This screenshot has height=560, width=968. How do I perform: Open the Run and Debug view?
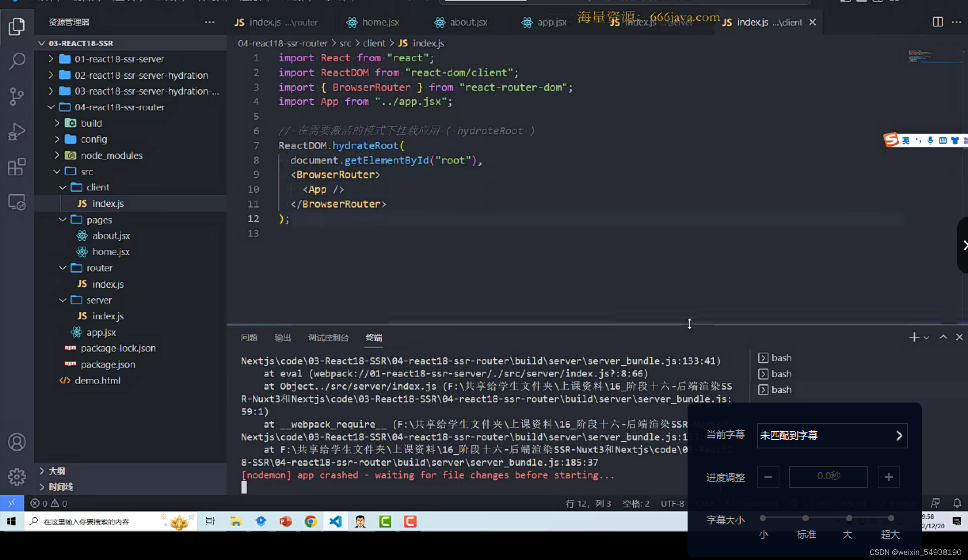[x=17, y=132]
